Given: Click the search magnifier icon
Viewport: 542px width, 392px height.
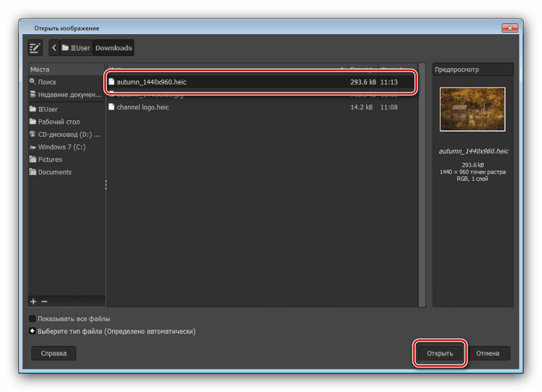Looking at the screenshot, I should pos(33,82).
